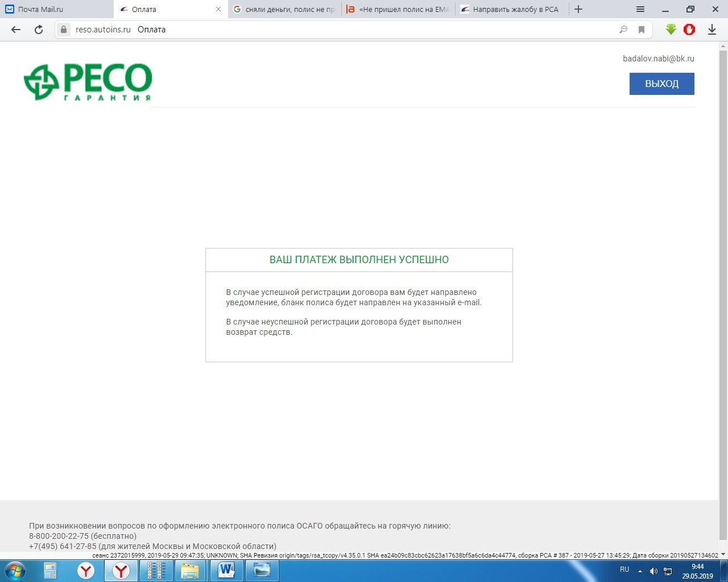The image size is (728, 582).
Task: Click the network tray icon
Action: 668,571
